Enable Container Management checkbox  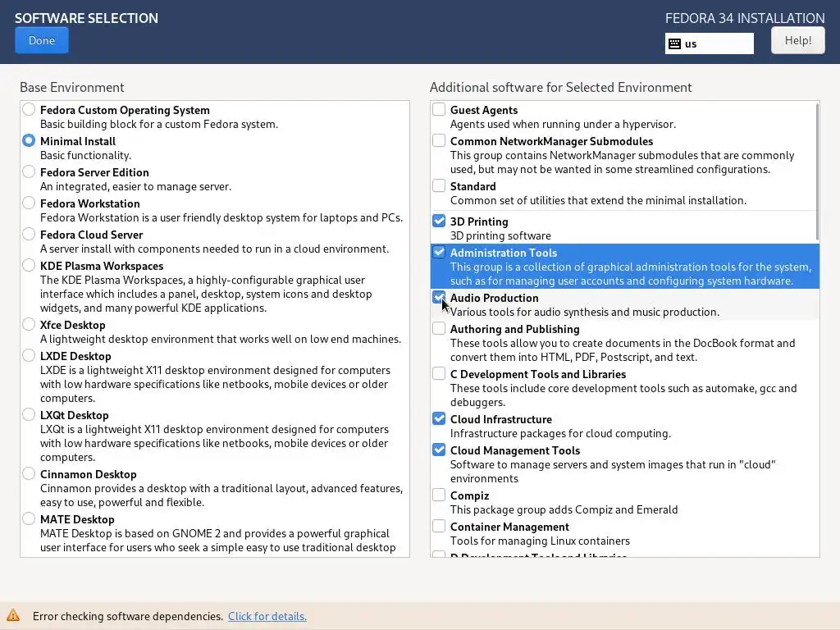(439, 526)
